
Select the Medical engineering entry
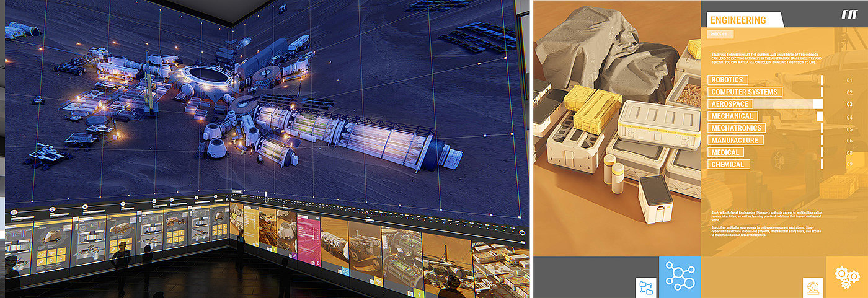coord(725,152)
